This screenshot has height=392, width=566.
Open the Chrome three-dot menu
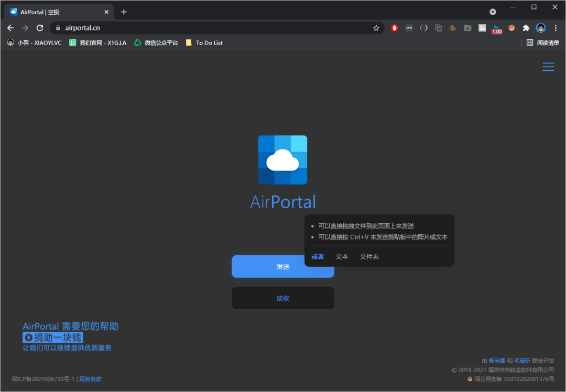(556, 28)
